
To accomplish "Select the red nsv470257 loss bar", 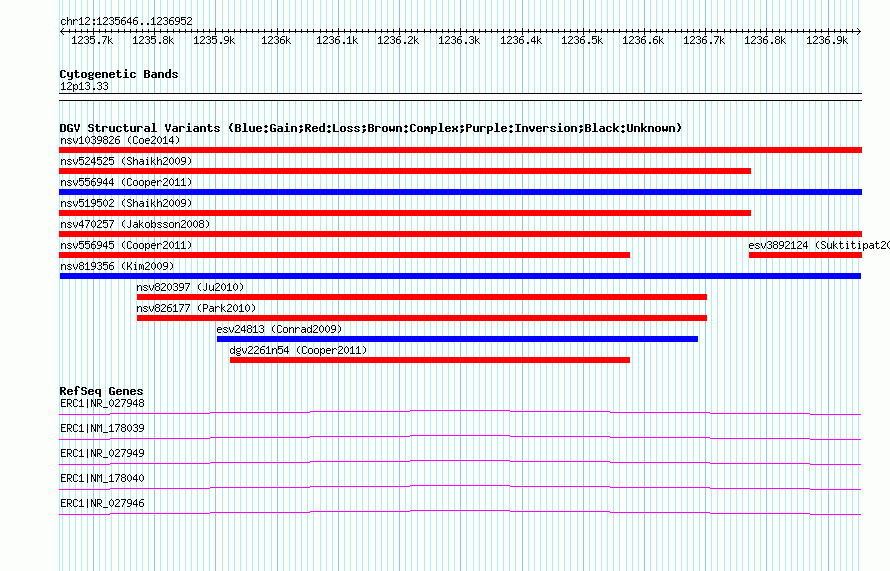I will click(460, 234).
